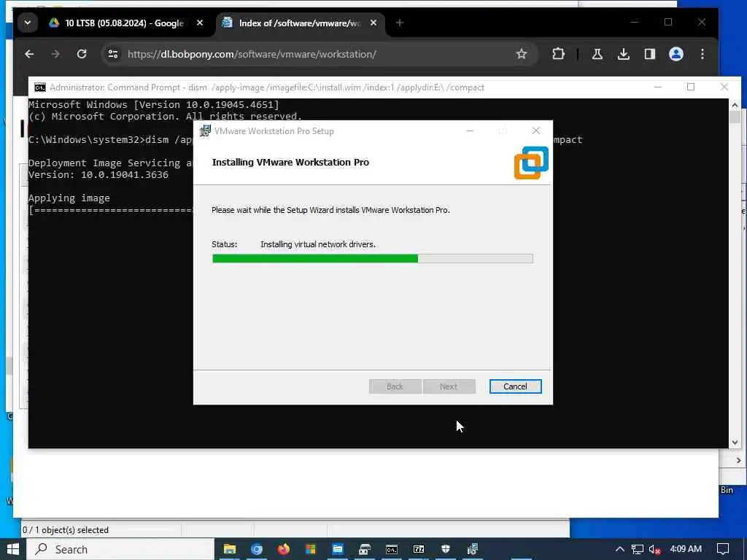
Task: Open network status tray icon
Action: [x=638, y=549]
